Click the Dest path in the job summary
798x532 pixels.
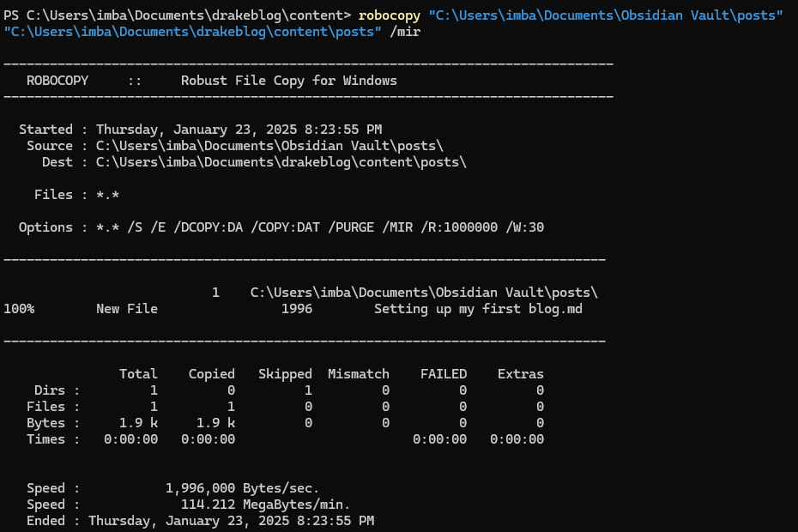pyautogui.click(x=281, y=162)
